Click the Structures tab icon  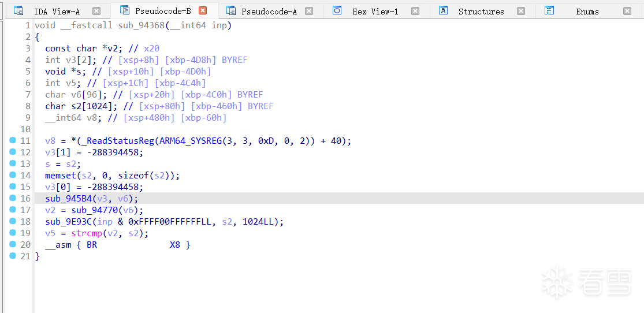(x=443, y=10)
